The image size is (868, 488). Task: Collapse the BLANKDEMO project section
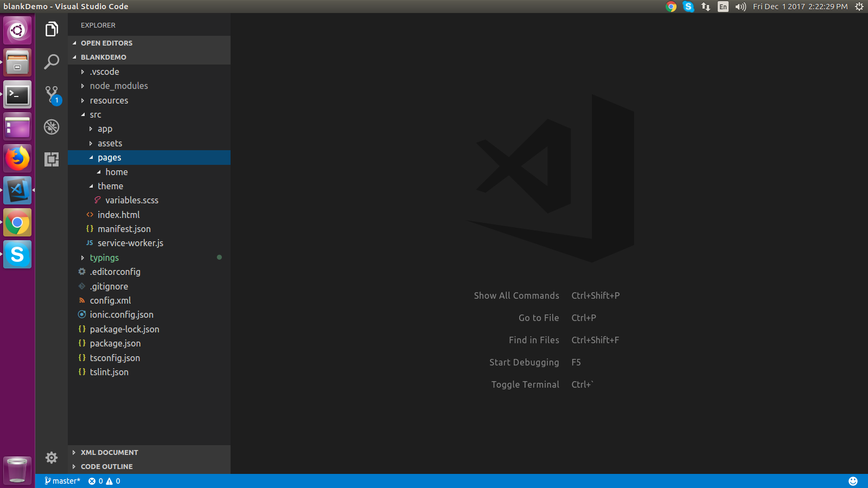149,57
